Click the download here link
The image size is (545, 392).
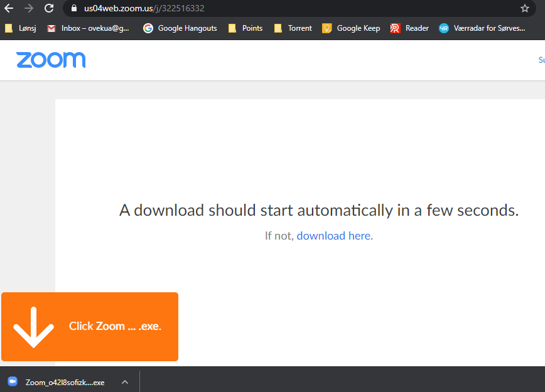[x=333, y=236]
